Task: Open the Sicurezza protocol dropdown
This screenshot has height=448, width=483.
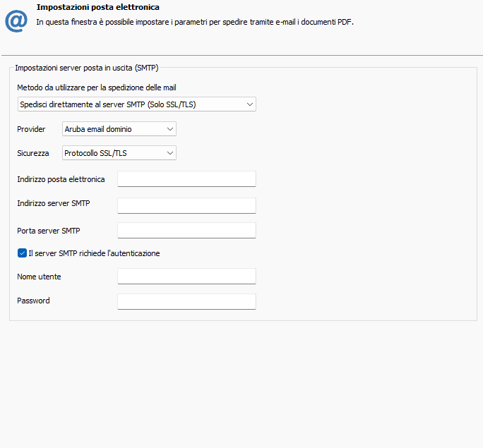Action: pos(119,153)
